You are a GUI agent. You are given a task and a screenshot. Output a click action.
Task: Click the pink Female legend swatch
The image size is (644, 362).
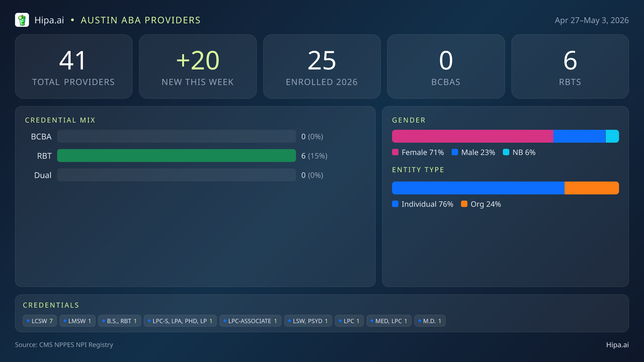395,152
